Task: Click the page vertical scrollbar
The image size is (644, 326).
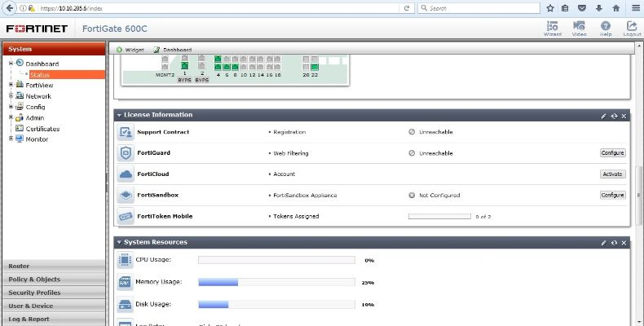Action: [x=638, y=195]
